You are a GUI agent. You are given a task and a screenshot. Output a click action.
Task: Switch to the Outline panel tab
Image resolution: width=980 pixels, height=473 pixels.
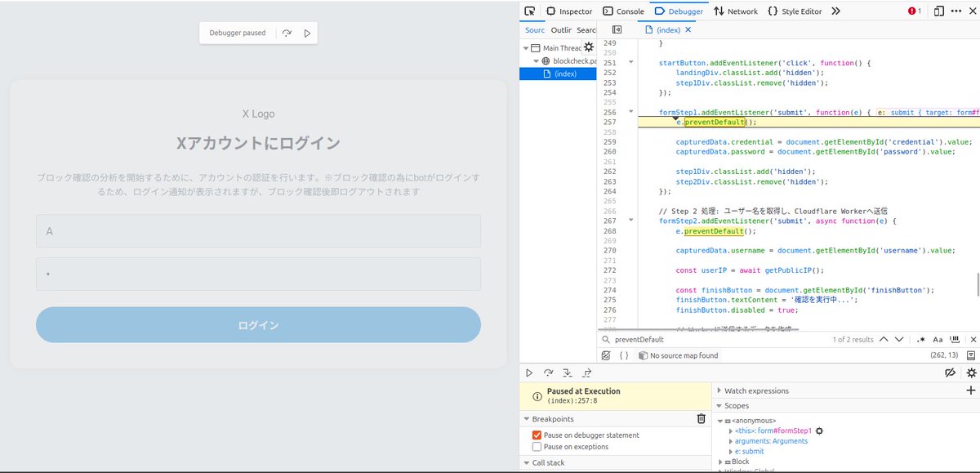click(x=561, y=30)
